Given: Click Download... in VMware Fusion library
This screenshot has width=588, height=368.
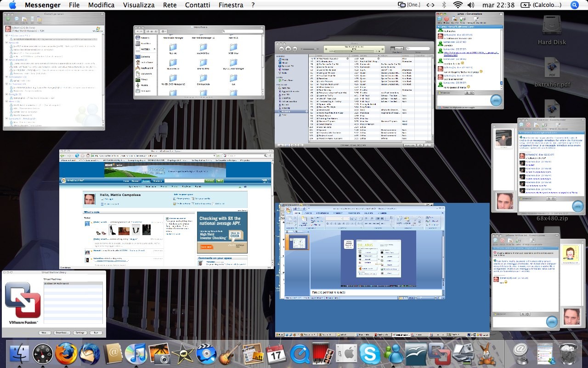Looking at the screenshot, I should [x=62, y=332].
